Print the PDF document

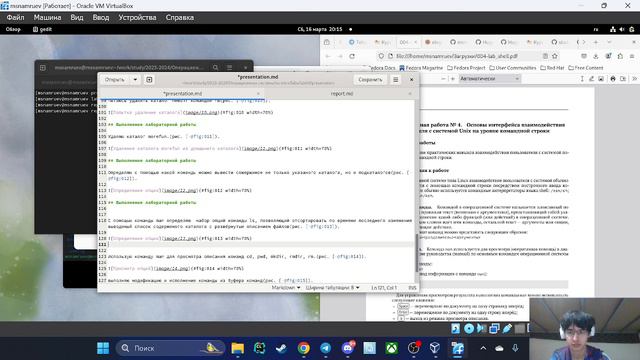tap(613, 79)
